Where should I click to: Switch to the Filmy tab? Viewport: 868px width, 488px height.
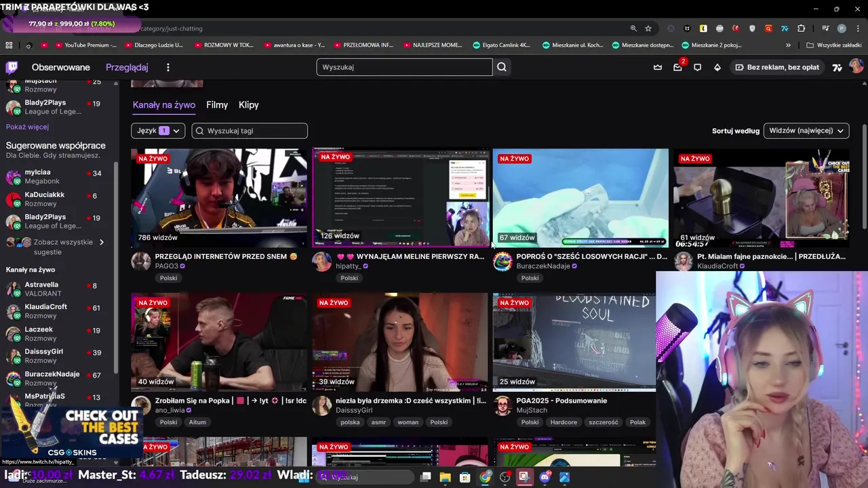tap(217, 105)
